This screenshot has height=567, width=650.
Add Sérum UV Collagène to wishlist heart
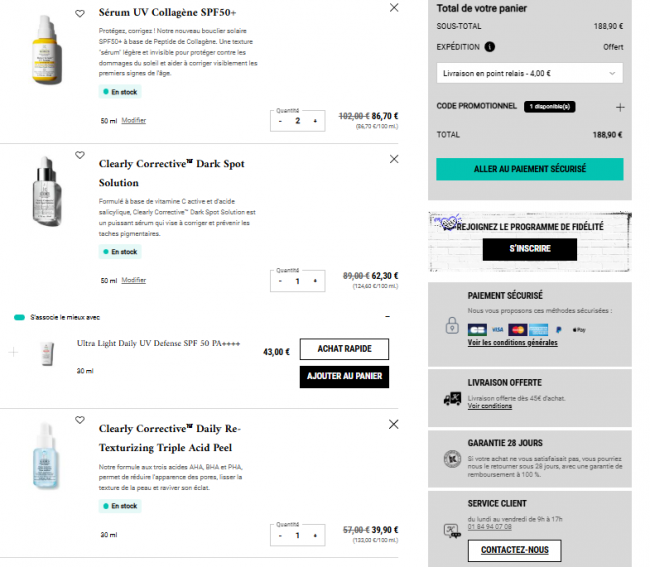(80, 15)
